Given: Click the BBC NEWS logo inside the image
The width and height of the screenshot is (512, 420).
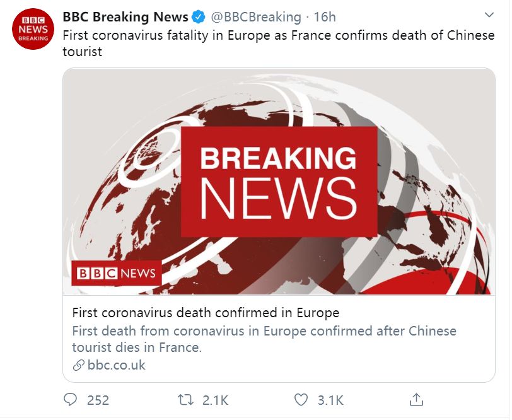Looking at the screenshot, I should tap(117, 274).
